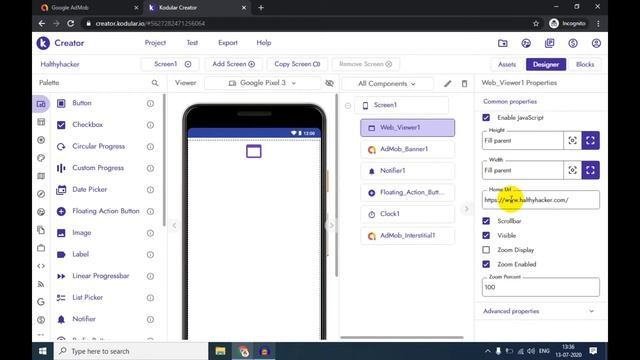The height and width of the screenshot is (360, 640).
Task: Show info for Circular Progress component
Action: pyautogui.click(x=150, y=147)
